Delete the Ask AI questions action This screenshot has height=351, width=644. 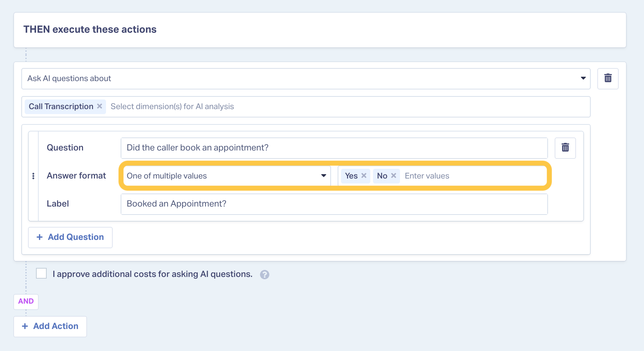tap(608, 78)
